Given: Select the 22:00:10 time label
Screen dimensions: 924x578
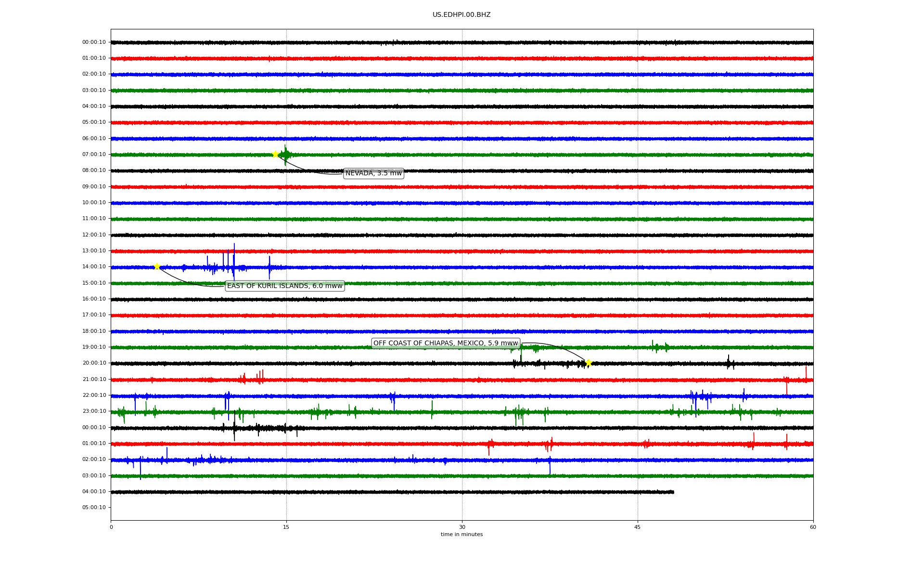Looking at the screenshot, I should [94, 395].
